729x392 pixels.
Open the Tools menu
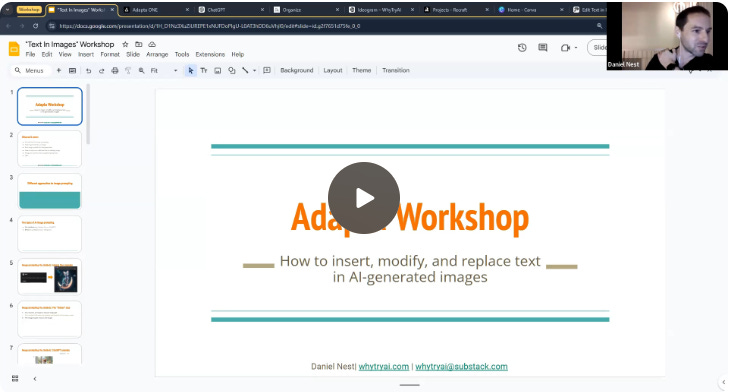point(182,54)
